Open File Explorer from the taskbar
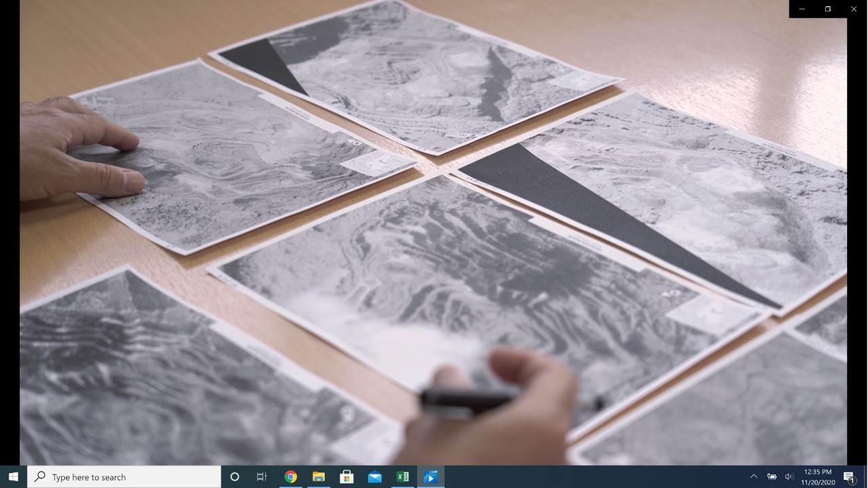 pos(319,477)
